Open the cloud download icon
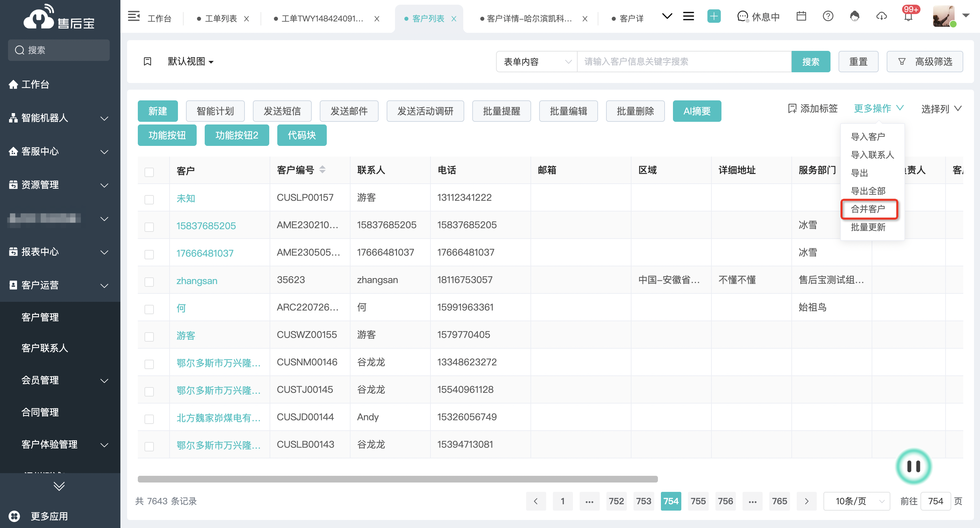 coord(881,16)
